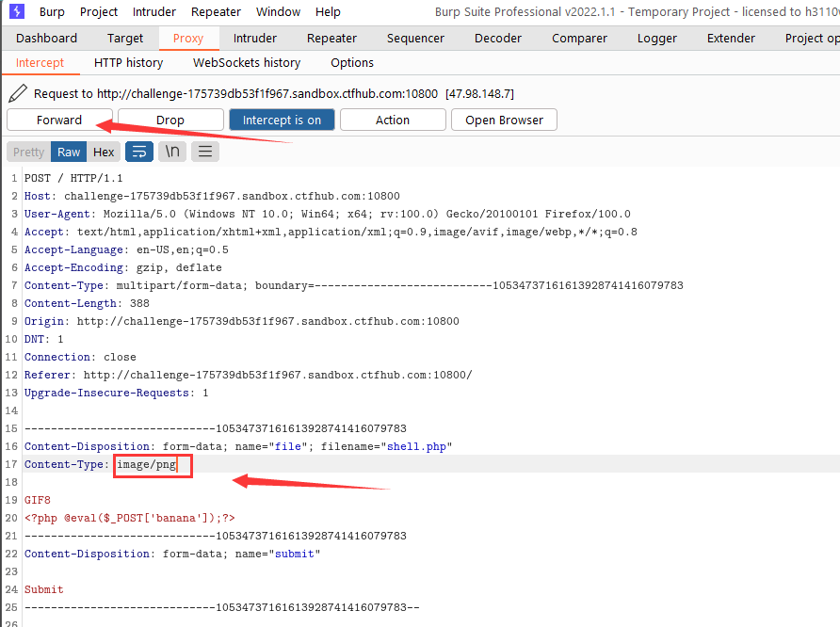The height and width of the screenshot is (627, 840).
Task: Switch to the Target tab
Action: click(x=125, y=38)
